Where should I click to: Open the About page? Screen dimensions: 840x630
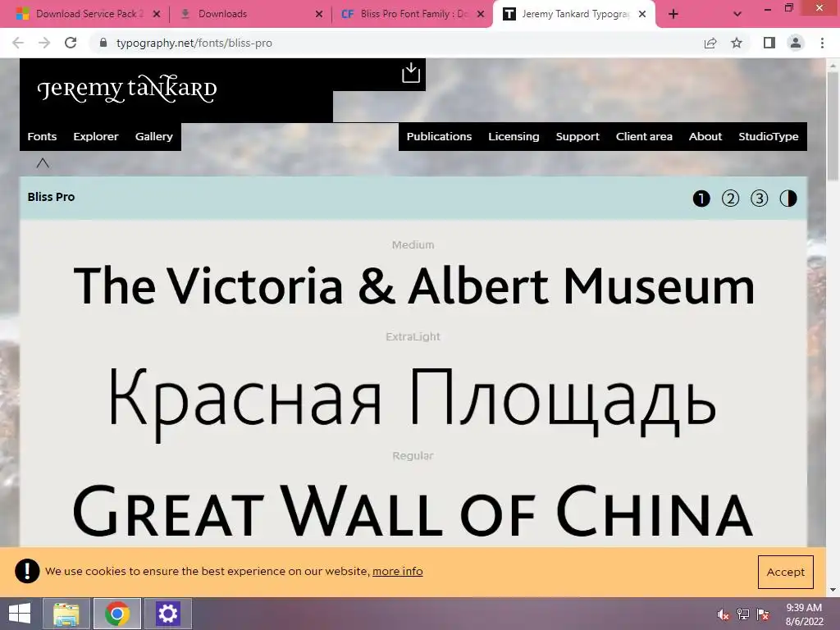coord(705,137)
